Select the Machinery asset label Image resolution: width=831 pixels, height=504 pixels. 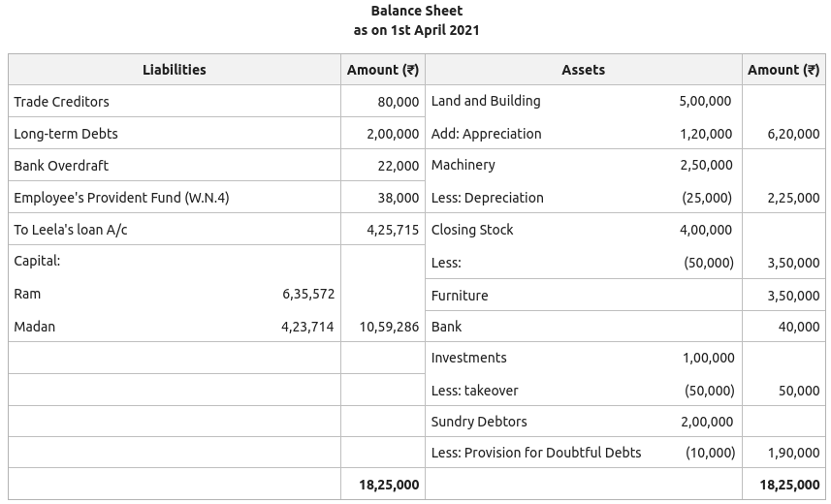click(x=463, y=165)
